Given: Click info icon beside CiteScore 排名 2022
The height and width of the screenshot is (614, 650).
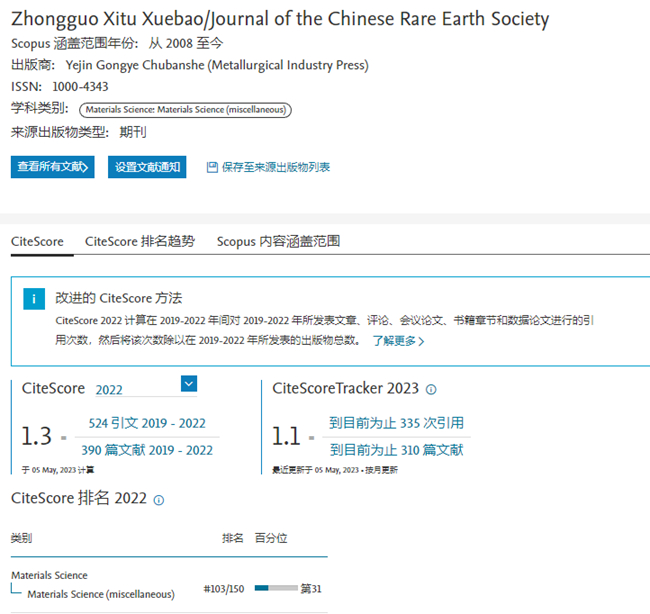Looking at the screenshot, I should point(159,499).
